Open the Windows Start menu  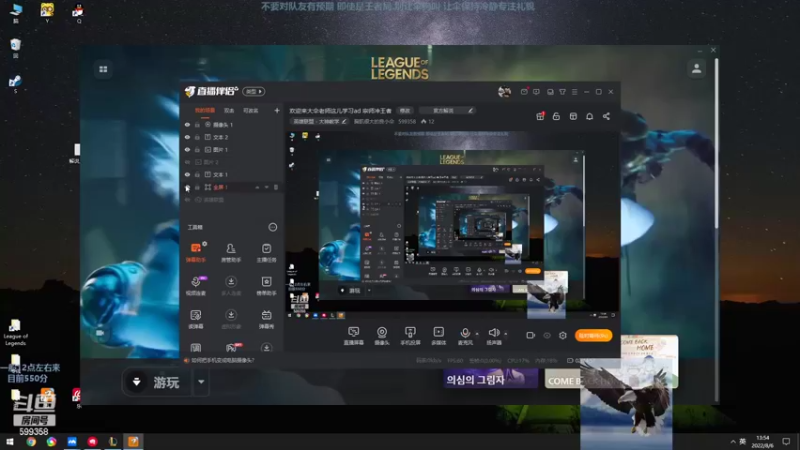point(10,441)
